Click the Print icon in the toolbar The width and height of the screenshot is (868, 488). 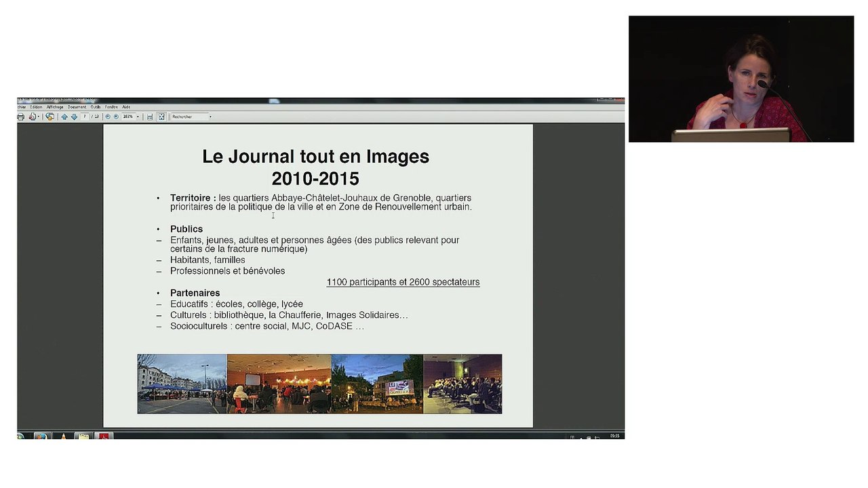coord(20,117)
